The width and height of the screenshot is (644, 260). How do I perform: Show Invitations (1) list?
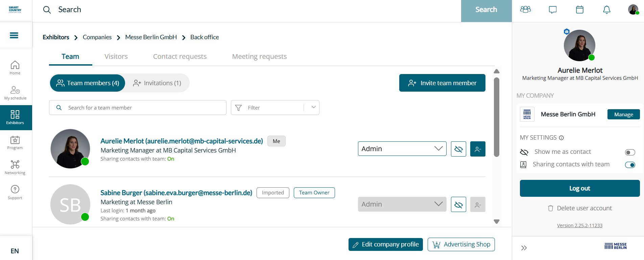(157, 83)
